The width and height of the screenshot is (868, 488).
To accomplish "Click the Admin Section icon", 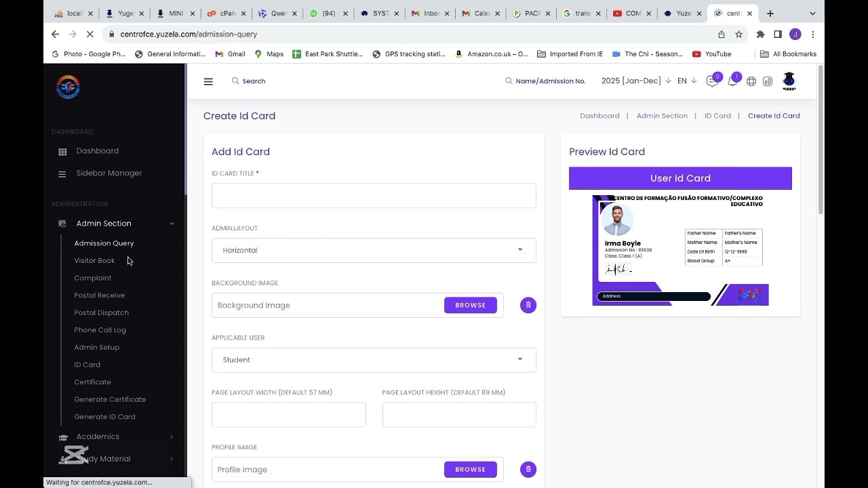I will point(62,224).
